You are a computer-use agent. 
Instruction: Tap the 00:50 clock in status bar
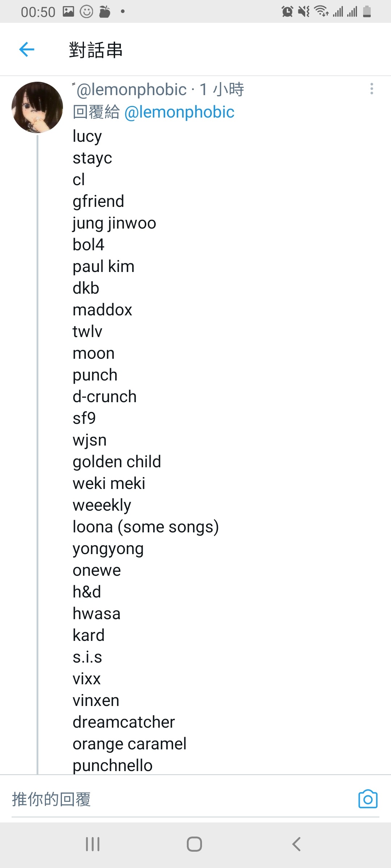coord(38,12)
